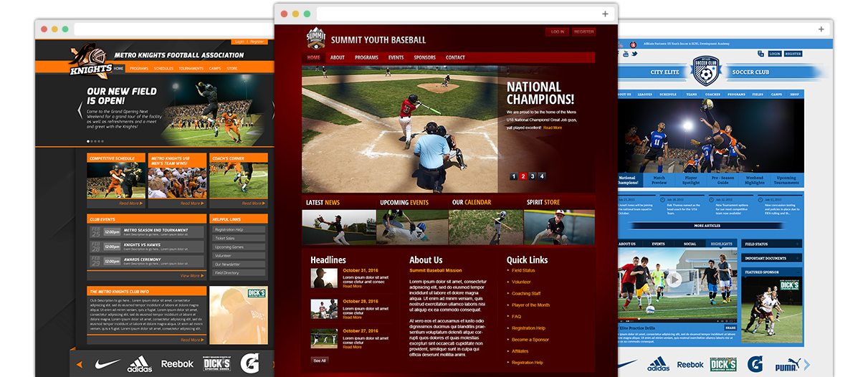Switch to the Events tab on soccer site
Image resolution: width=868 pixels, height=377 pixels.
tap(658, 244)
